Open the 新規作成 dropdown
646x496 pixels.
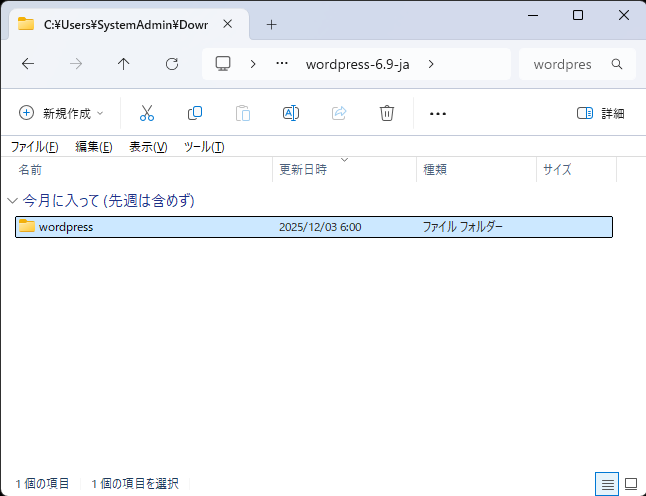click(62, 113)
